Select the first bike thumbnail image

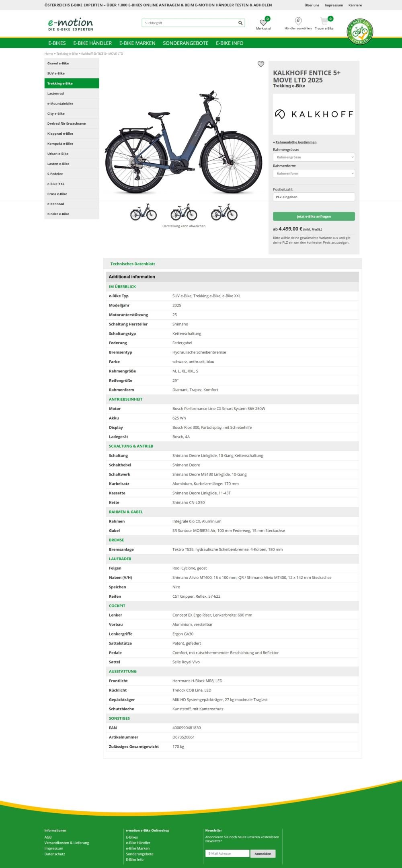(144, 212)
